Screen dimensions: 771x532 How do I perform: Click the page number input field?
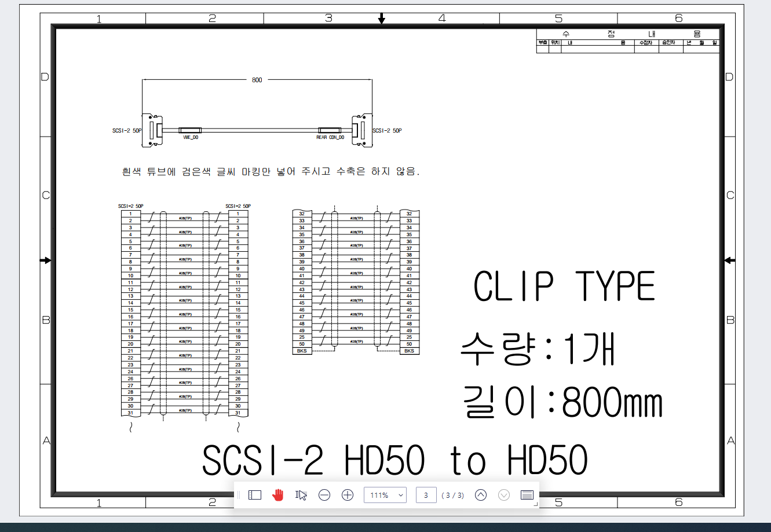(x=426, y=495)
